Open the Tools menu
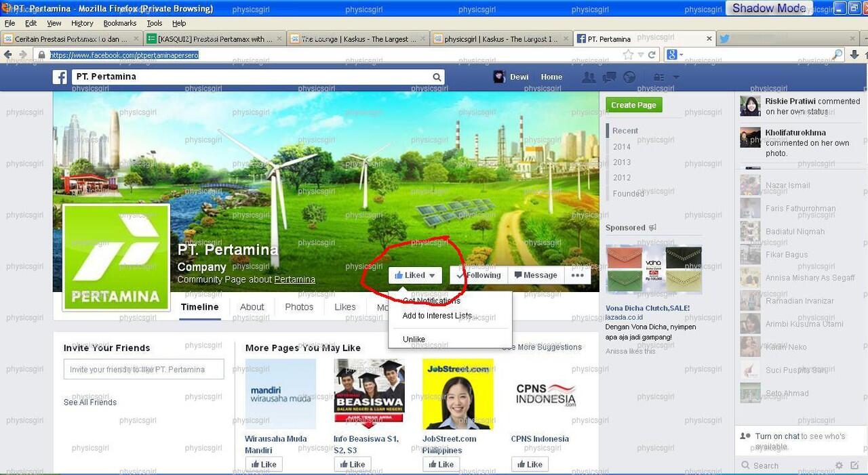 tap(155, 23)
